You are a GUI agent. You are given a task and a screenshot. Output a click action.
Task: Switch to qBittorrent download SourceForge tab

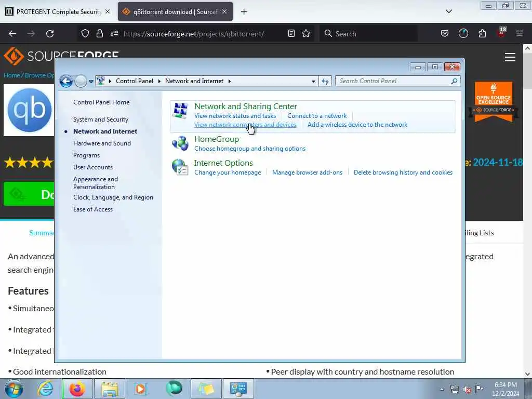[x=175, y=12]
